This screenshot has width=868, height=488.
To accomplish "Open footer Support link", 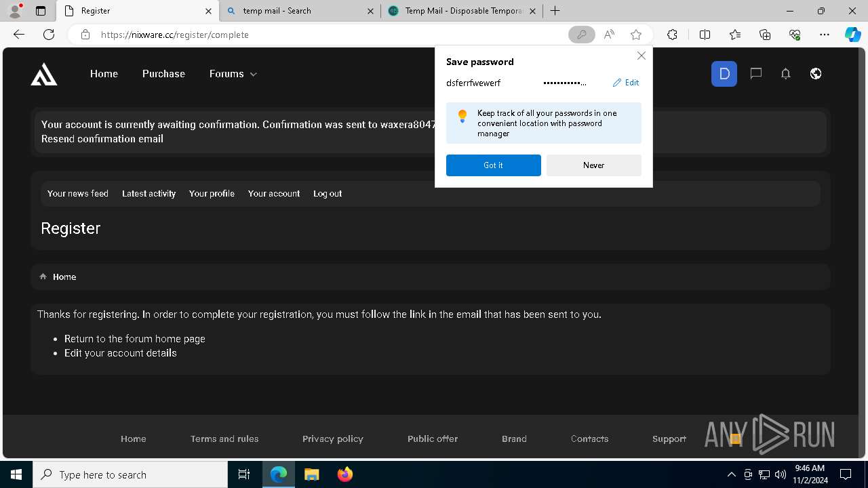I will [x=669, y=439].
